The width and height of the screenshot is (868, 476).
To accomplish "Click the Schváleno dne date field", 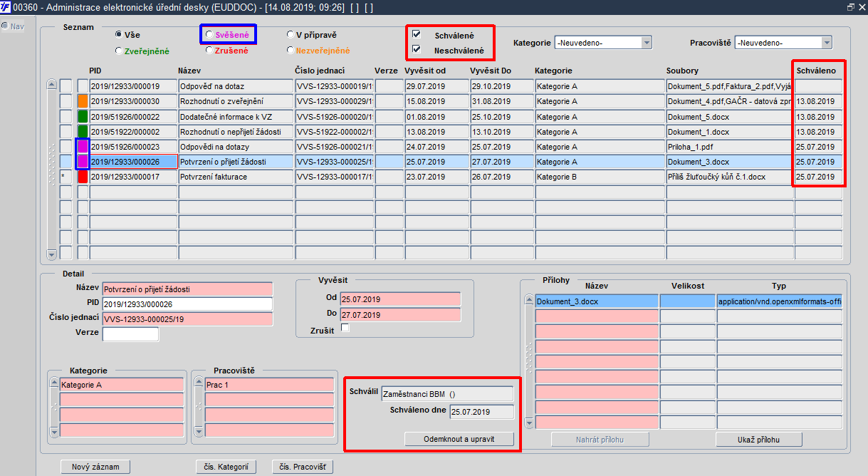I will pos(481,412).
